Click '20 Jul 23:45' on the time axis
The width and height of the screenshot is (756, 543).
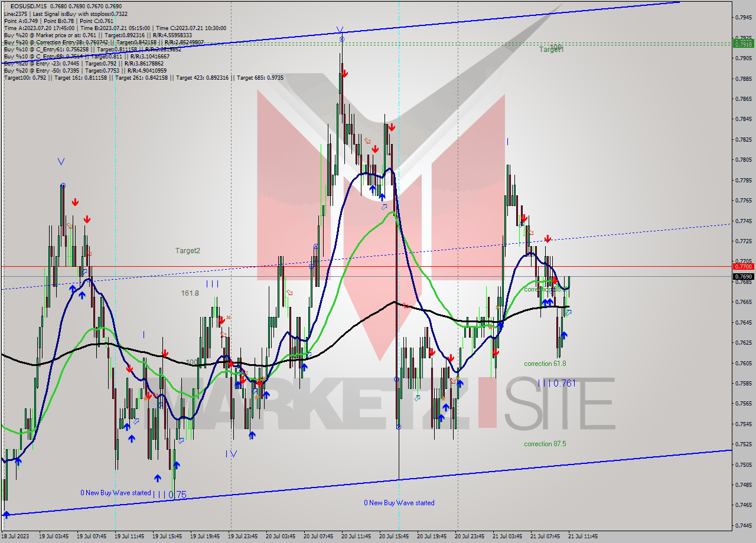(470, 537)
